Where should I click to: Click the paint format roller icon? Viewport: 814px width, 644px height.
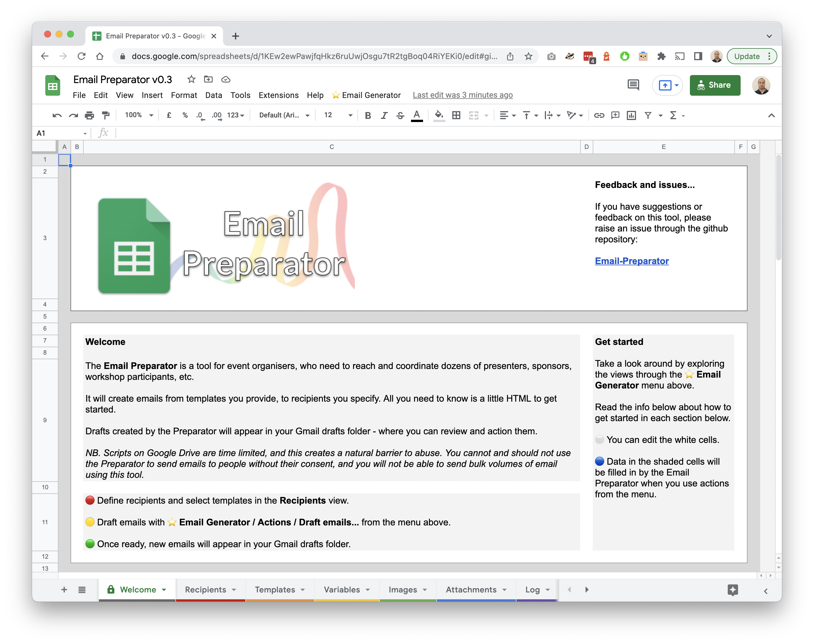106,115
